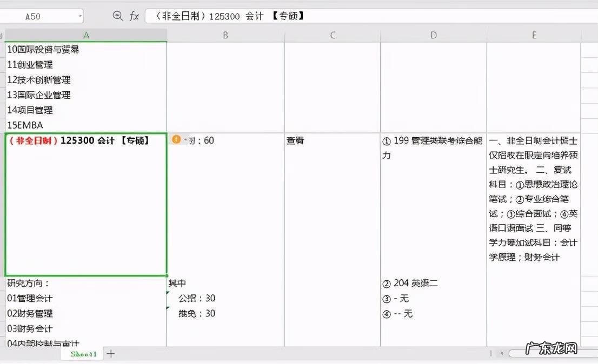Select cell 13国际企业管理
Screen dimensions: 598x364
coord(86,95)
